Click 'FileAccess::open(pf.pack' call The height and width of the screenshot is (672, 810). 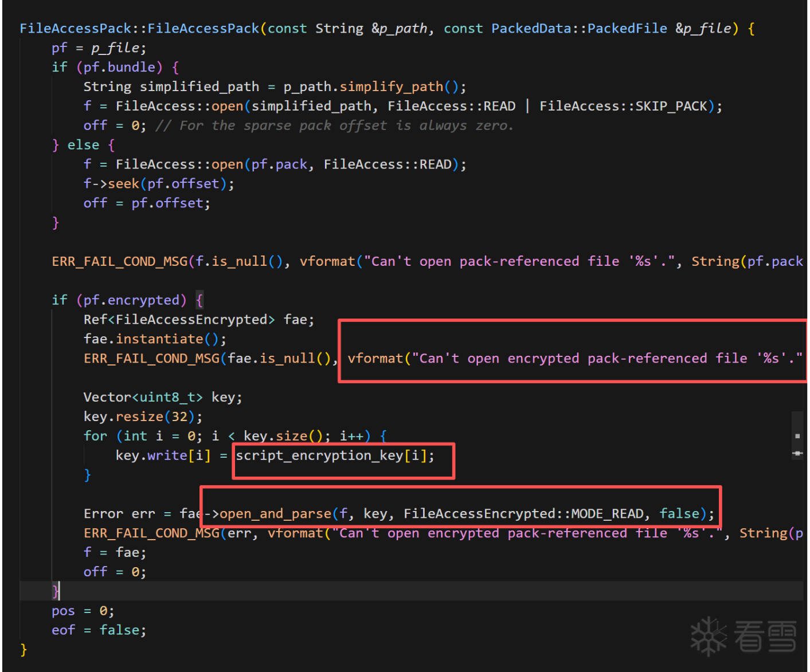point(212,164)
